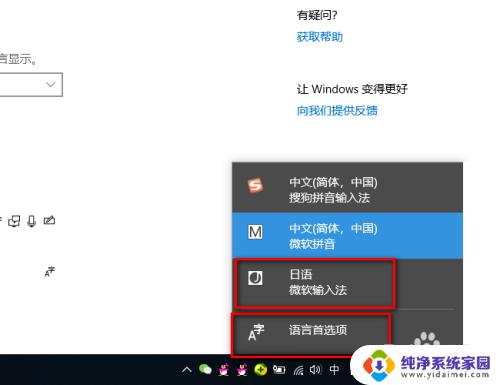Click the Sogou S logo icon

click(x=255, y=185)
